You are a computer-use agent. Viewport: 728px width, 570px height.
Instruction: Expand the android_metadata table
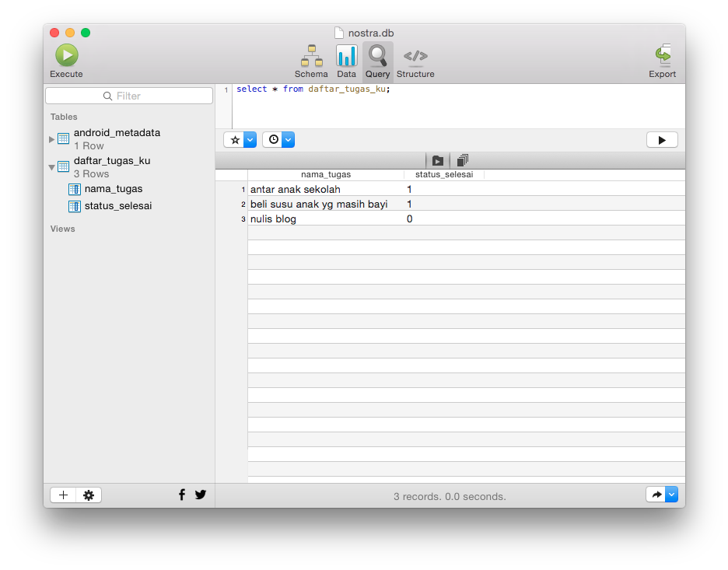51,139
